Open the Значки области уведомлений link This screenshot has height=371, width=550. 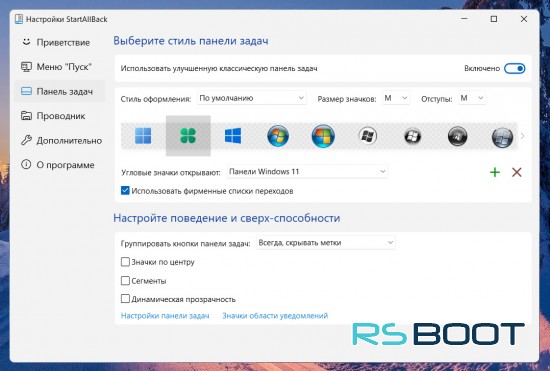tap(275, 316)
